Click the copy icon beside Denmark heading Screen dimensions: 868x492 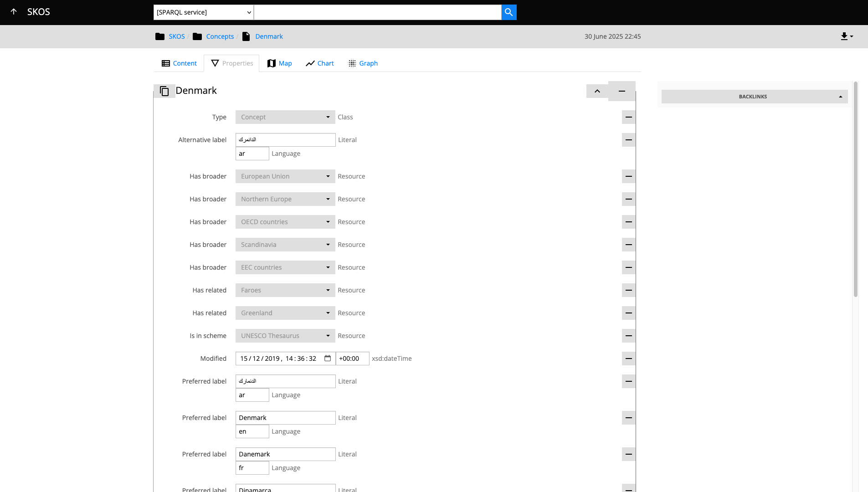pos(164,91)
